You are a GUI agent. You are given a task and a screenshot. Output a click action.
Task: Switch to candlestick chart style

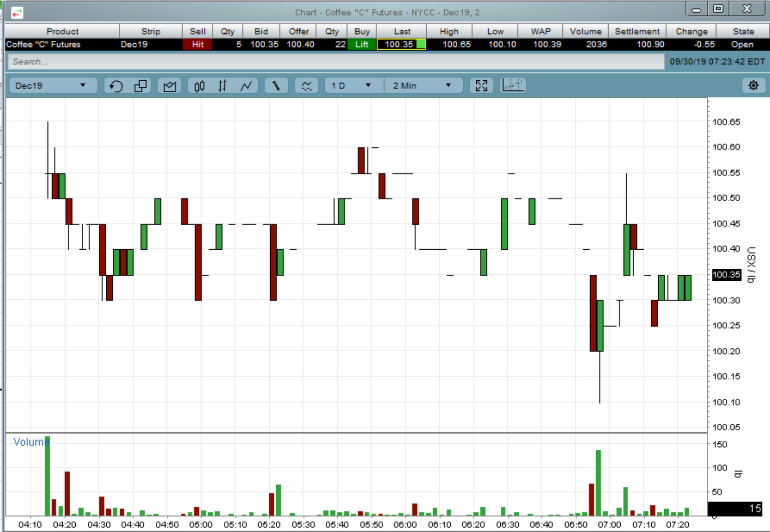pyautogui.click(x=199, y=86)
